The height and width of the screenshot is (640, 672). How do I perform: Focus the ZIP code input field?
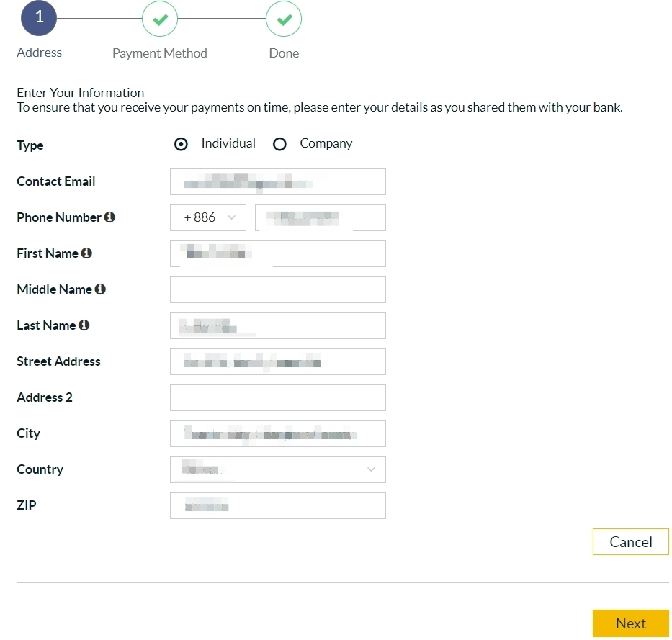tap(278, 505)
